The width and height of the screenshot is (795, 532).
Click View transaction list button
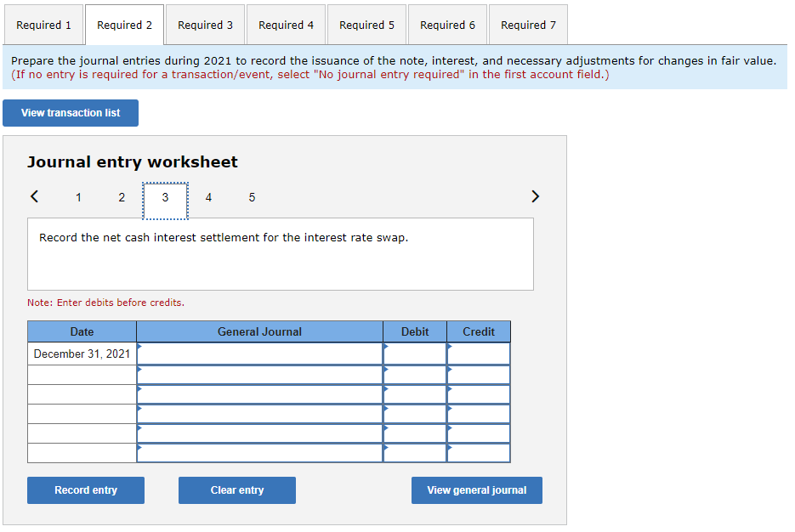71,113
